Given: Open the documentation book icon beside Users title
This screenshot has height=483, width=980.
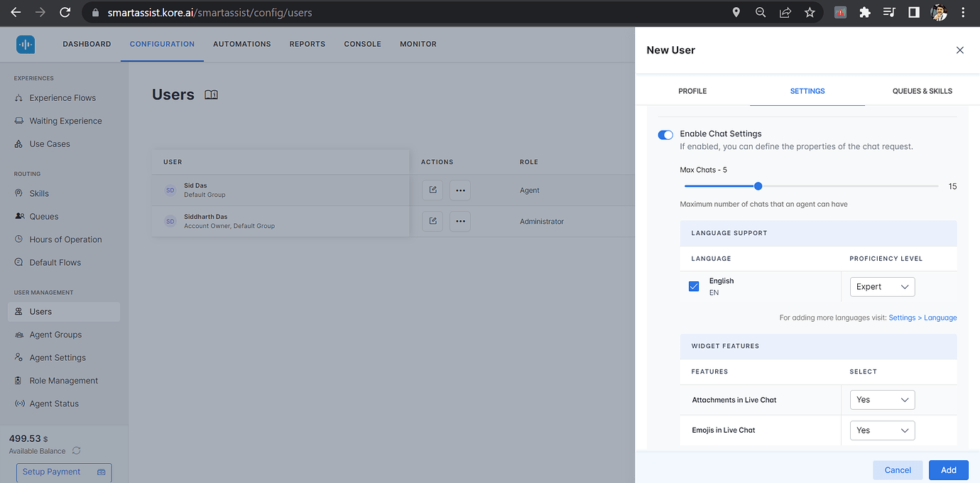Looking at the screenshot, I should [x=211, y=94].
